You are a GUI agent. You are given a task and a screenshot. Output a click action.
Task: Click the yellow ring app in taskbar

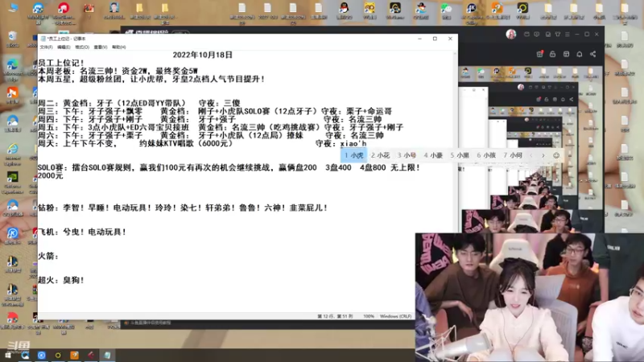58,355
